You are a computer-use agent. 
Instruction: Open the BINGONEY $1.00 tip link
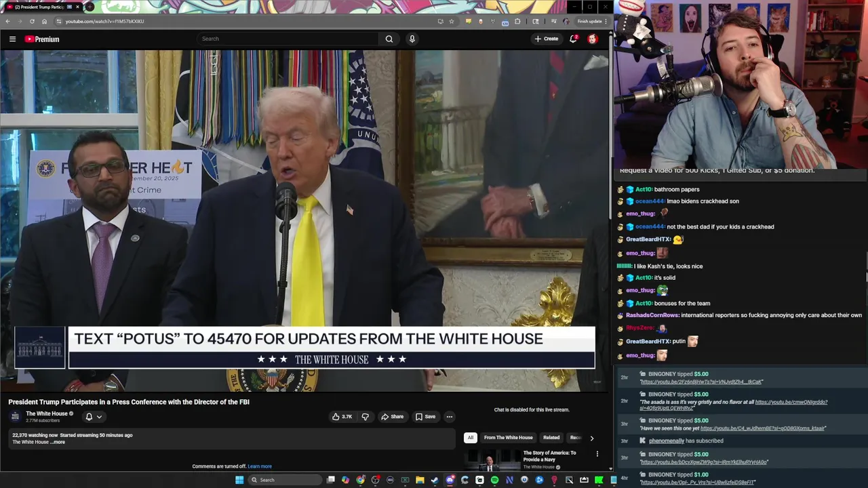[698, 483]
